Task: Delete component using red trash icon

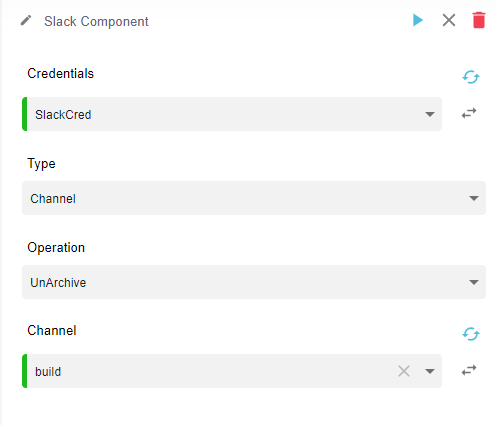Action: point(479,20)
